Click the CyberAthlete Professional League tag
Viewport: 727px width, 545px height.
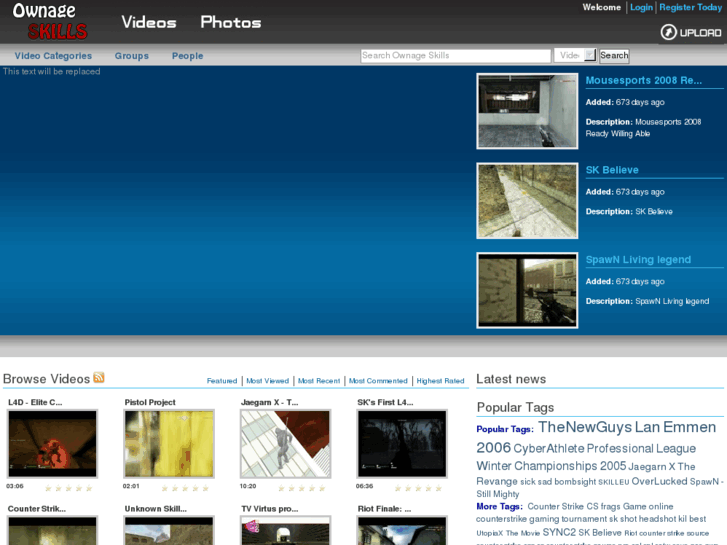pos(605,449)
